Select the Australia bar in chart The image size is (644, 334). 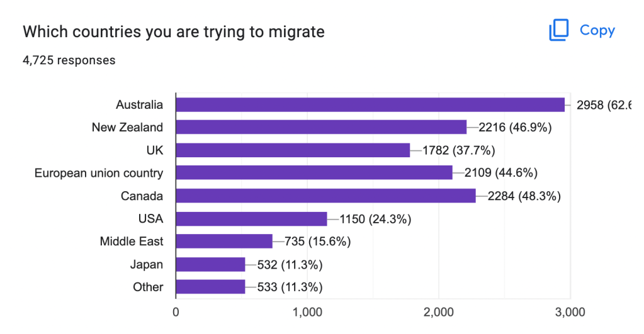370,104
